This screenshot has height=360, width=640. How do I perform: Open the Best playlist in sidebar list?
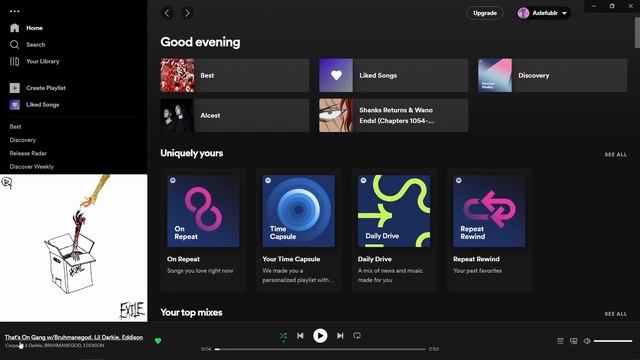(x=16, y=127)
